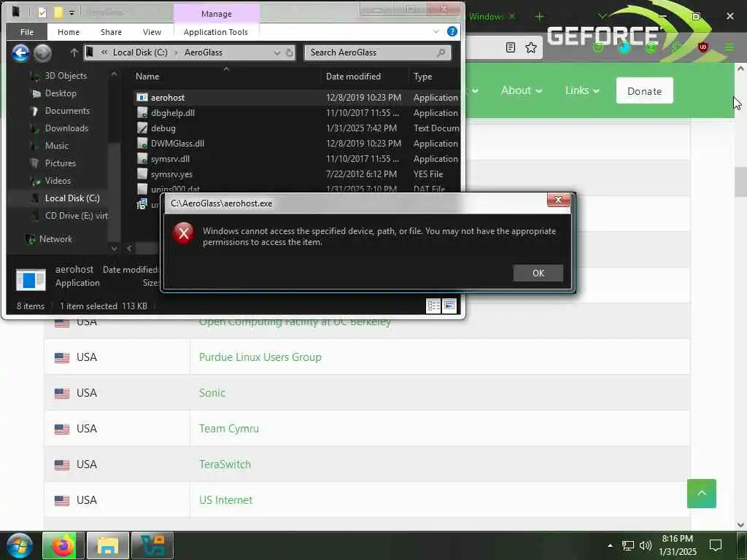
Task: Click the Windows Start orb
Action: (x=20, y=545)
